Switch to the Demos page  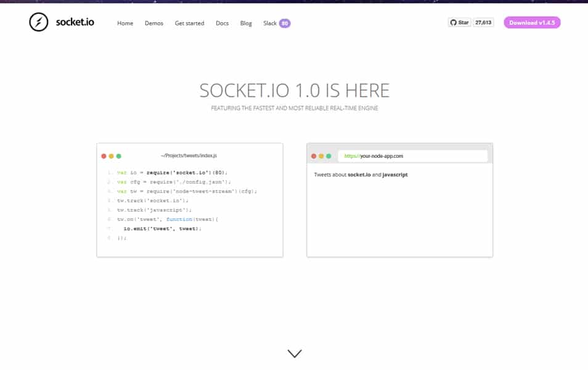pos(154,23)
